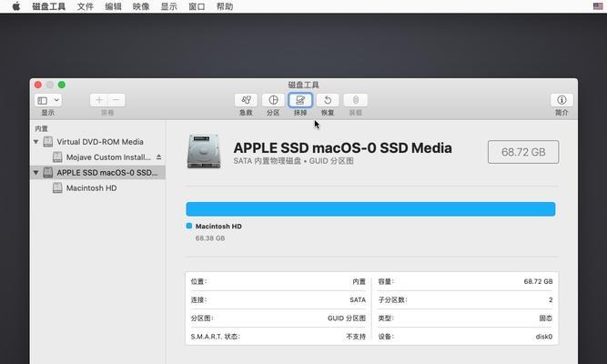
Task: Open the 映像 menu
Action: tap(141, 6)
